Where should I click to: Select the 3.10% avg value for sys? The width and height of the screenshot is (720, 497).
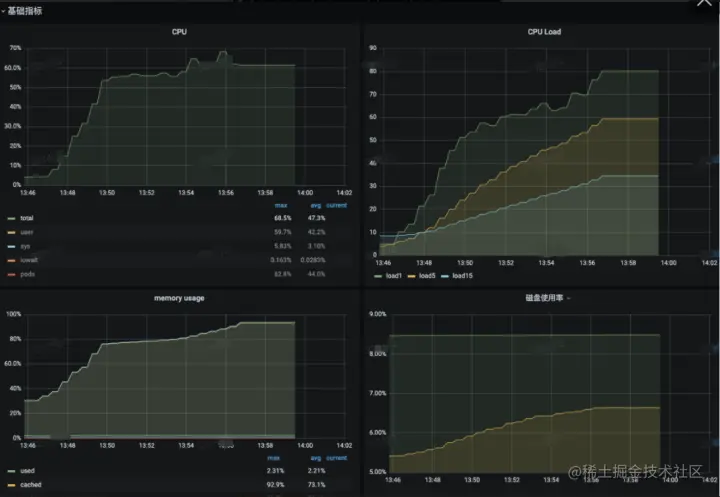(316, 246)
